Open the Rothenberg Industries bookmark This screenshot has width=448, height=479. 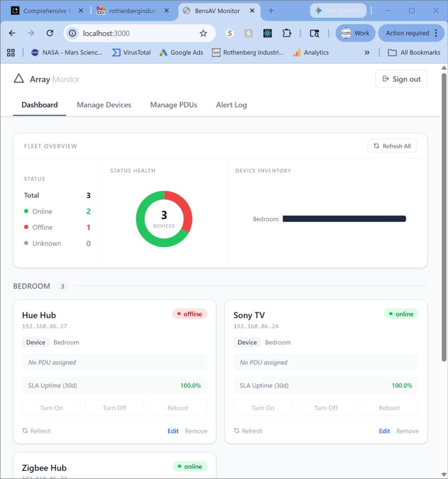pyautogui.click(x=248, y=52)
